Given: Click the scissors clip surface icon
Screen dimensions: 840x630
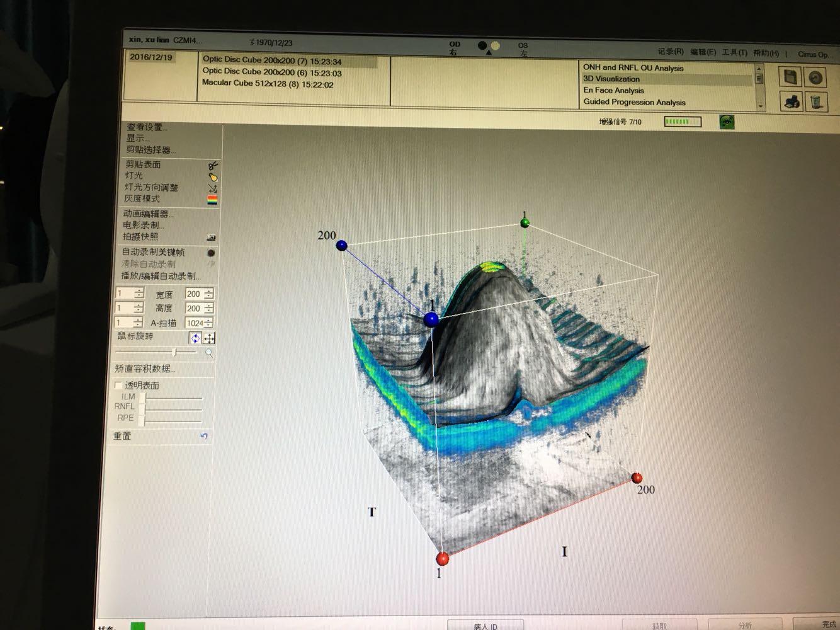Looking at the screenshot, I should coord(213,165).
